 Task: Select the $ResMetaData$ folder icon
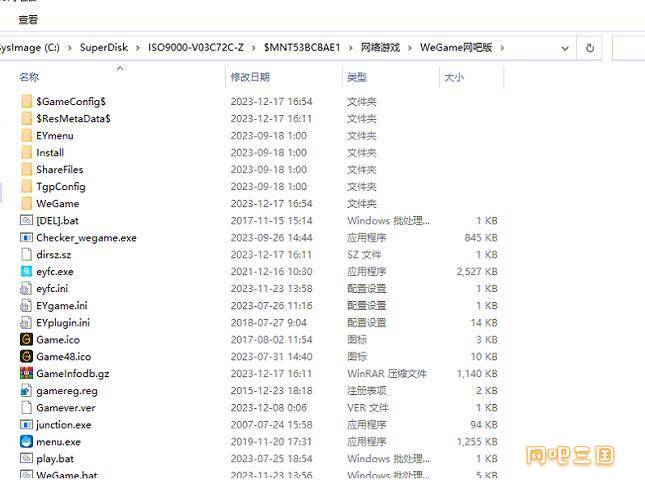26,118
